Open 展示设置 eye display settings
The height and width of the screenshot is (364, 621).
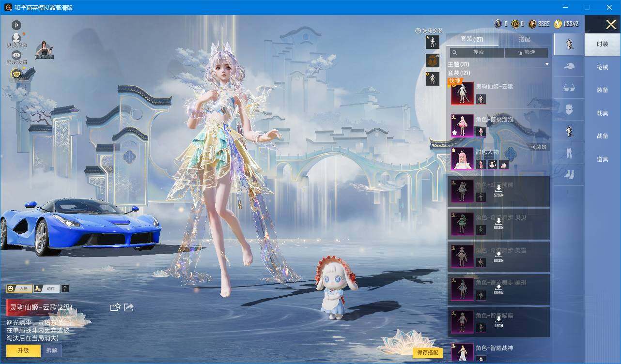pos(16,55)
